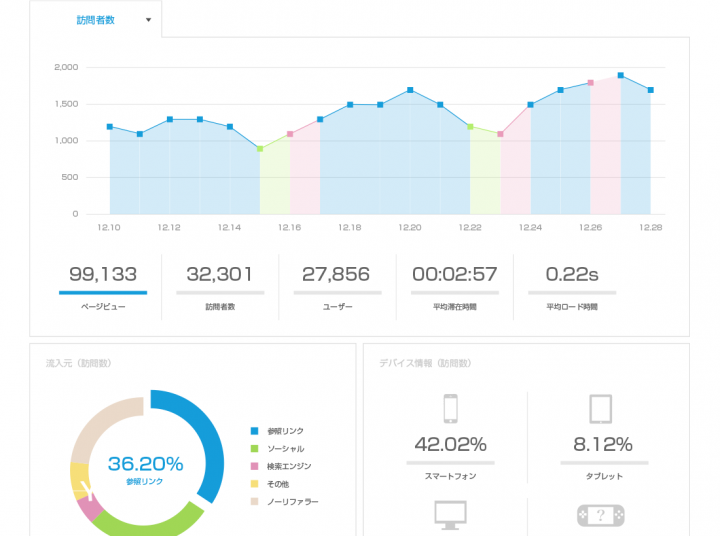Viewport: 720px width, 536px height.
Task: Click the green 12.15 data point marker
Action: point(260,149)
